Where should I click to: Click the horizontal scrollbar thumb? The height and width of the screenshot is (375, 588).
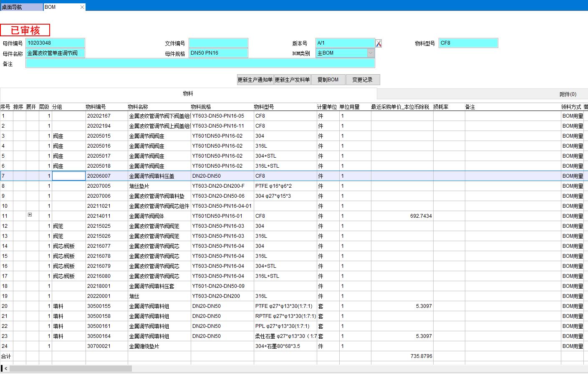(70, 369)
